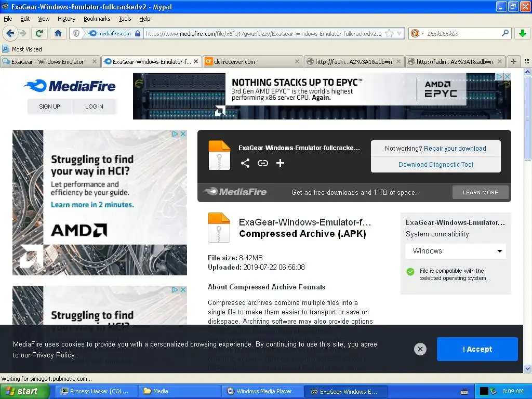Screen dimensions: 532x399
Task: Switch to Media folder in taskbar
Action: coord(179,392)
